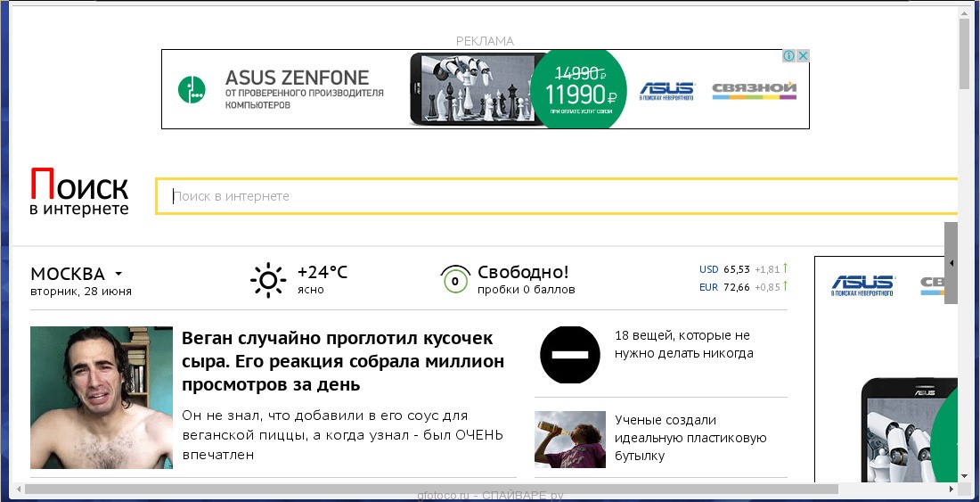Open Ученые создали идеальную пластиковую бутылку

click(x=690, y=438)
